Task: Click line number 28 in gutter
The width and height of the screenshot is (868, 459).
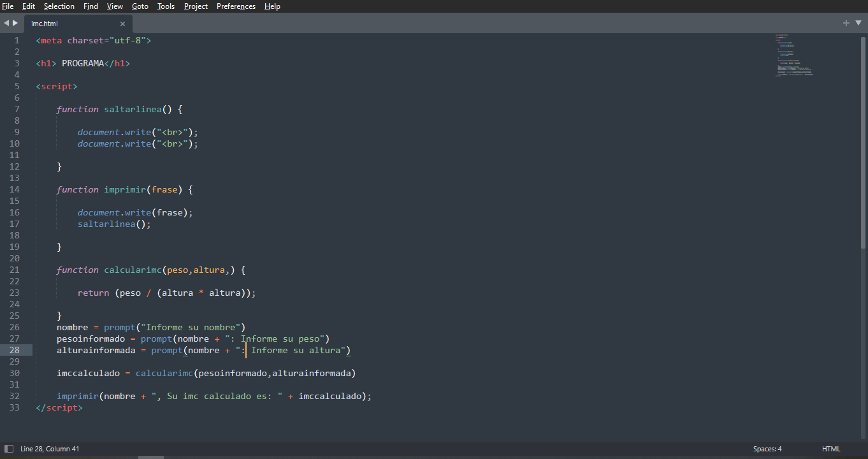Action: (x=15, y=350)
